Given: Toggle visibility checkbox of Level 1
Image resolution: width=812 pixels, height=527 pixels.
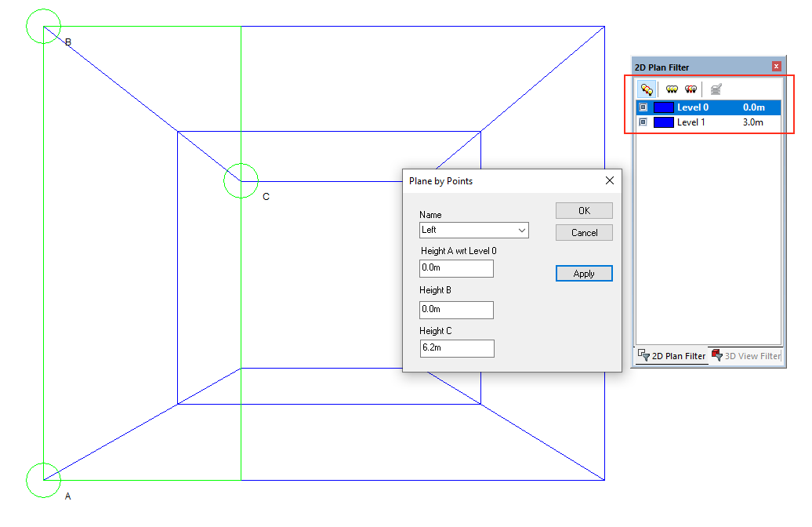Looking at the screenshot, I should (643, 122).
